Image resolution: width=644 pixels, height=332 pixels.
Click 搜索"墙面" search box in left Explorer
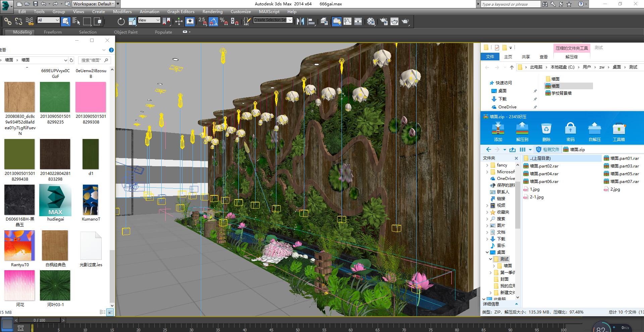point(95,60)
